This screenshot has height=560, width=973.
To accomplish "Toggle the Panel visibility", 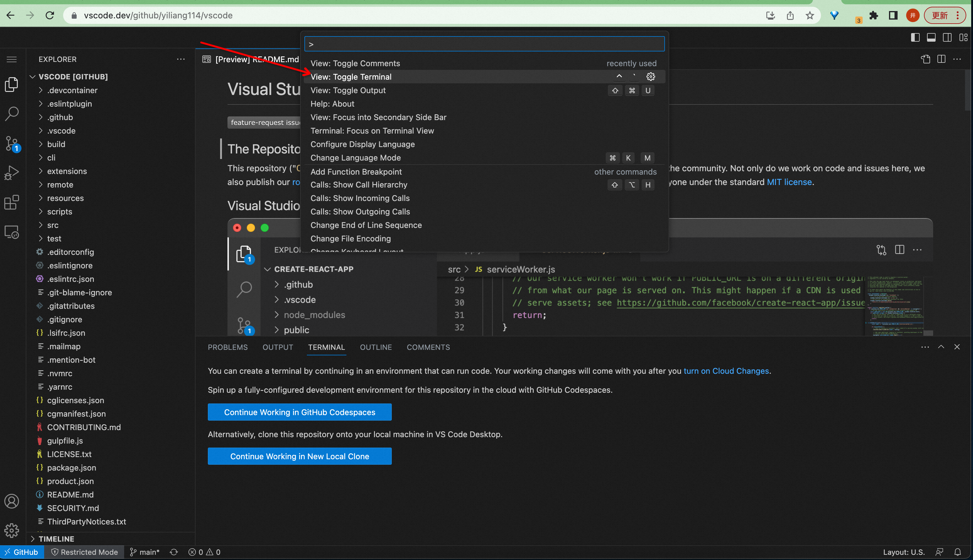I will point(931,37).
